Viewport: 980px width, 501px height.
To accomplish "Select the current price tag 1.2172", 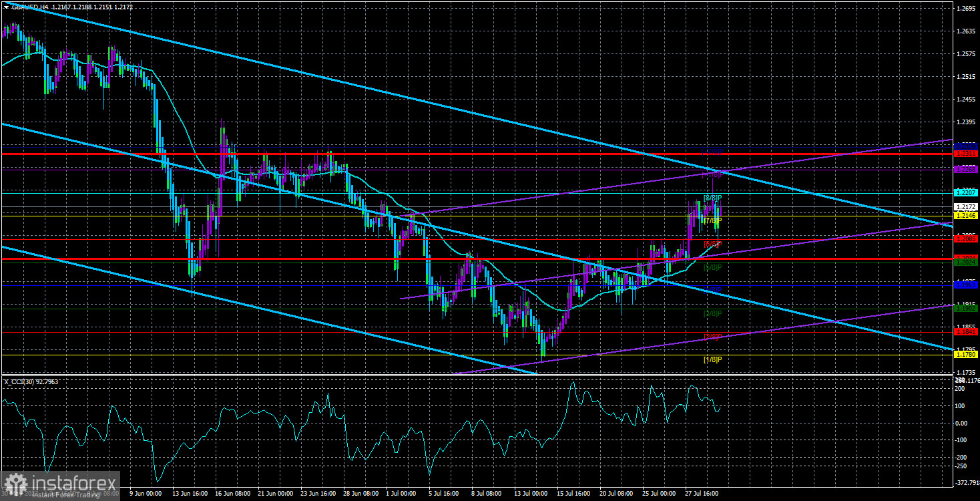I will coord(966,206).
